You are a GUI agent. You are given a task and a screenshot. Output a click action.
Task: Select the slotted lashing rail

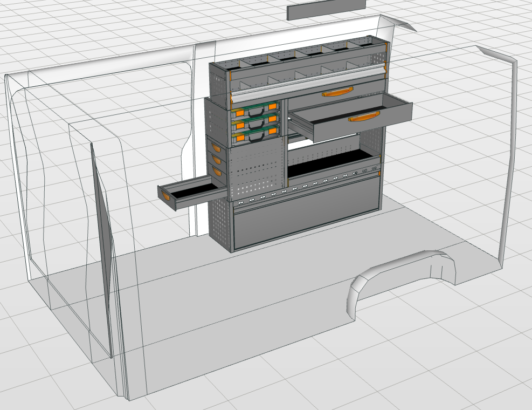[x=307, y=187]
